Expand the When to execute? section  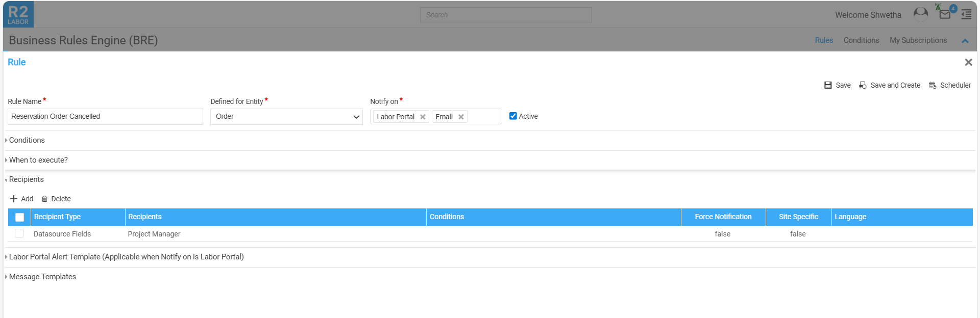coord(38,160)
